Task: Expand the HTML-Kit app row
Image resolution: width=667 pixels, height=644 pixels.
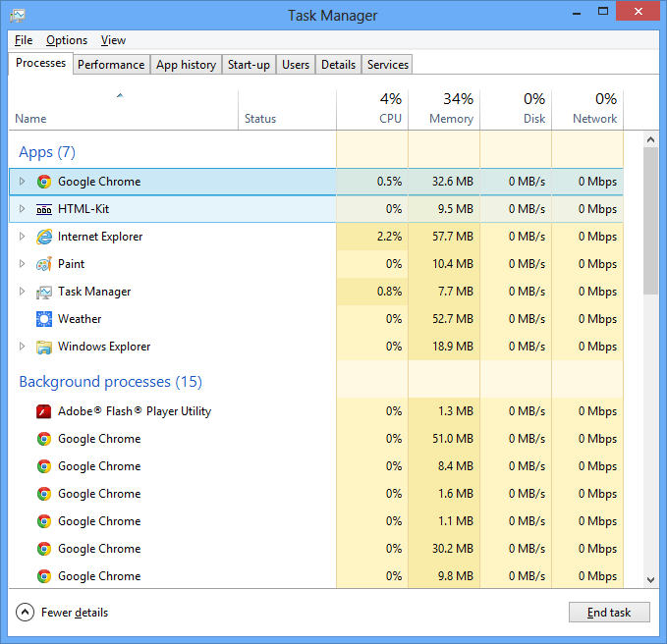Action: (x=23, y=209)
